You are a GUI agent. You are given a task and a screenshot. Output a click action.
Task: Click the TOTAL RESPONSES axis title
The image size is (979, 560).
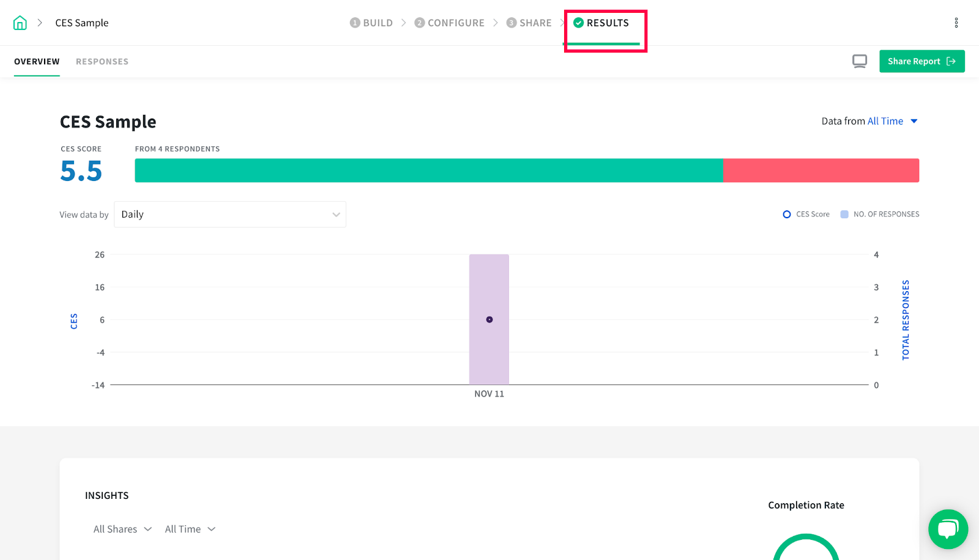pos(906,320)
